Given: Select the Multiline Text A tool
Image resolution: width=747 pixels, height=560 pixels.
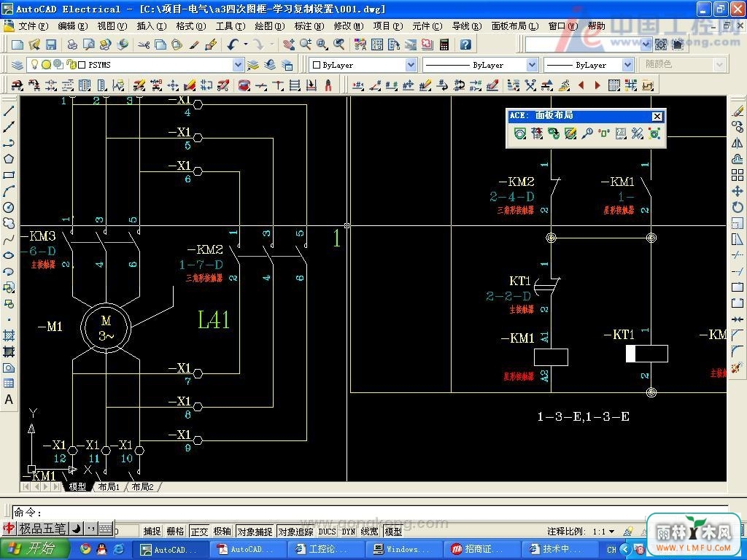Looking at the screenshot, I should [9, 400].
